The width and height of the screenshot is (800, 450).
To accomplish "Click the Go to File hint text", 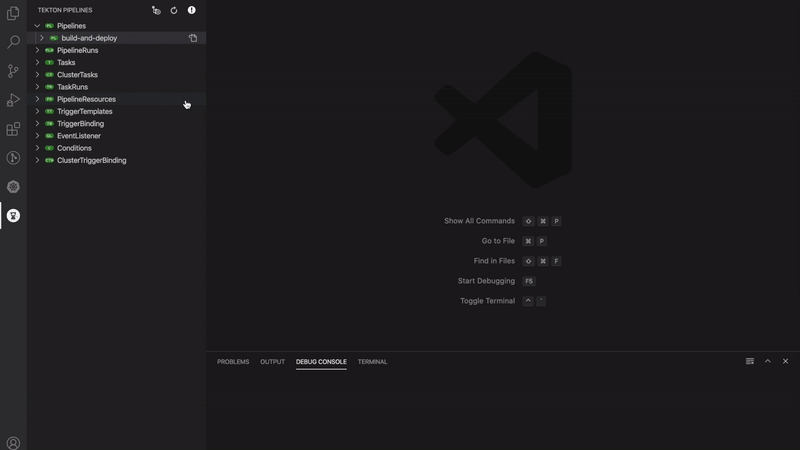I will tap(498, 241).
